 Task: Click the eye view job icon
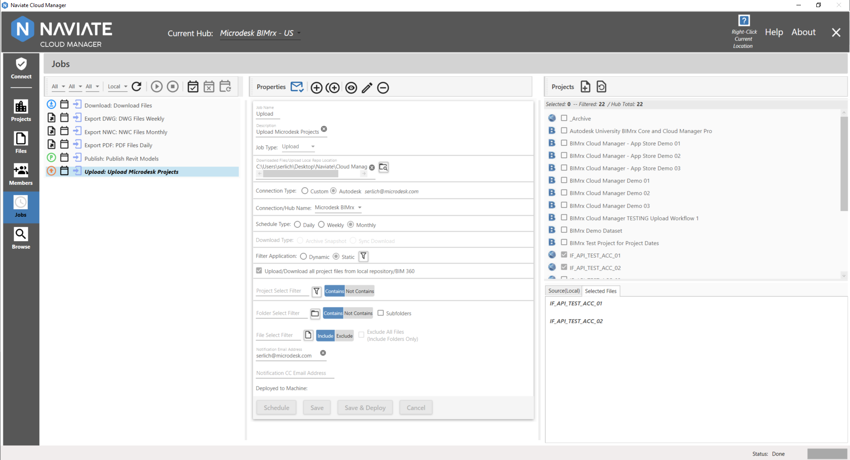tap(351, 88)
